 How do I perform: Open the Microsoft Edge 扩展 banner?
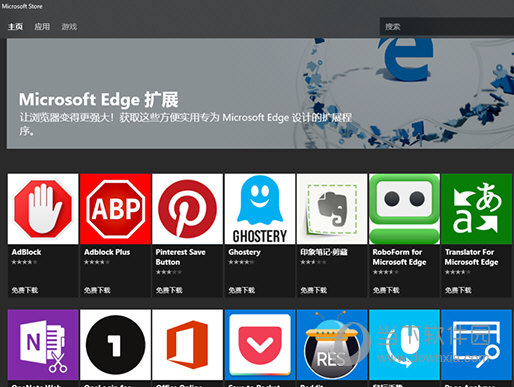(x=260, y=94)
